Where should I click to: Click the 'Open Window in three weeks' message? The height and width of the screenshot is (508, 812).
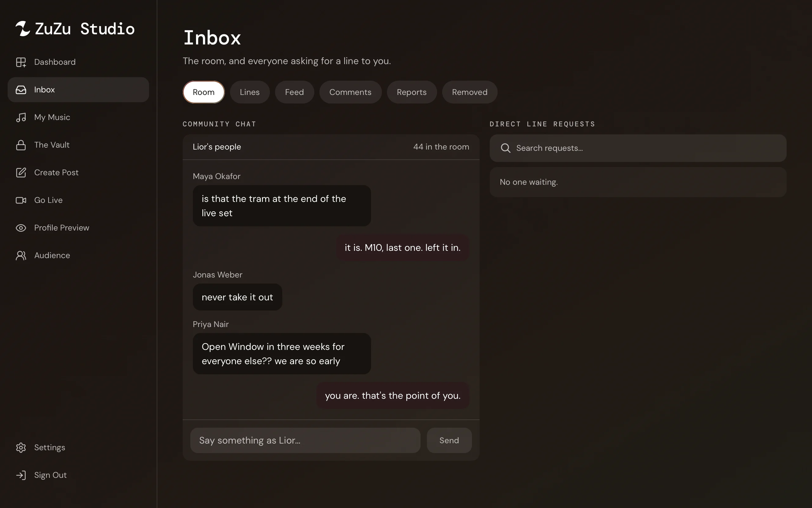click(x=282, y=354)
